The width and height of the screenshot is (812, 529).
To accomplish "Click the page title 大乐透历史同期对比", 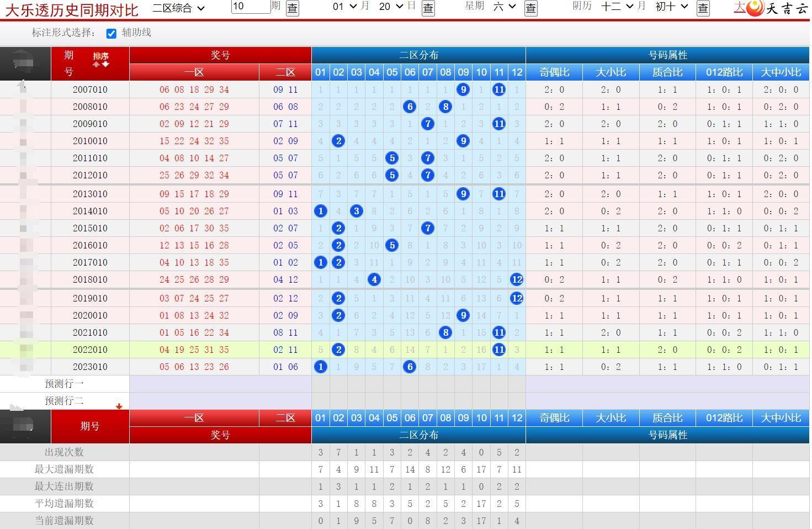I will [x=72, y=9].
